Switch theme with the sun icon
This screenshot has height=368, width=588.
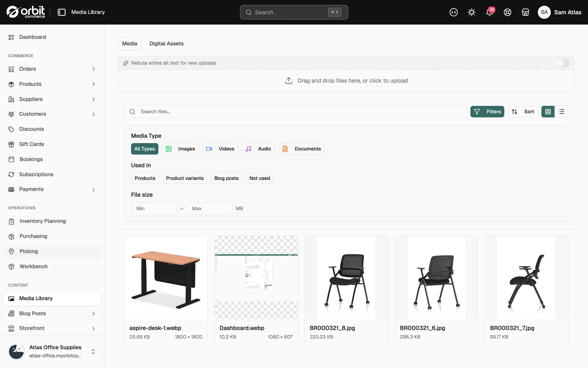[472, 12]
